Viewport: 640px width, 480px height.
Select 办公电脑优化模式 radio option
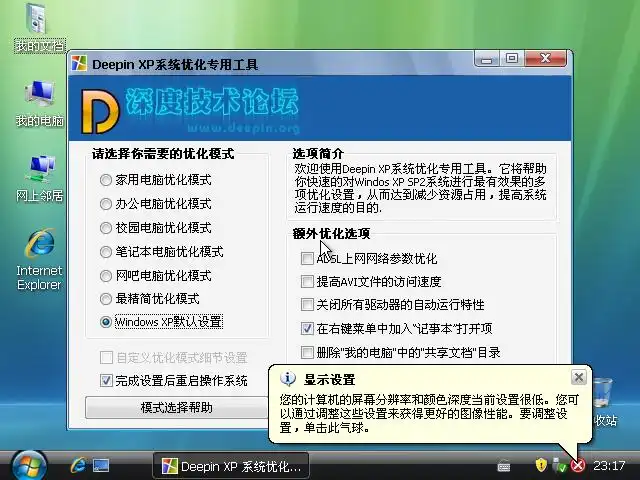point(156,204)
